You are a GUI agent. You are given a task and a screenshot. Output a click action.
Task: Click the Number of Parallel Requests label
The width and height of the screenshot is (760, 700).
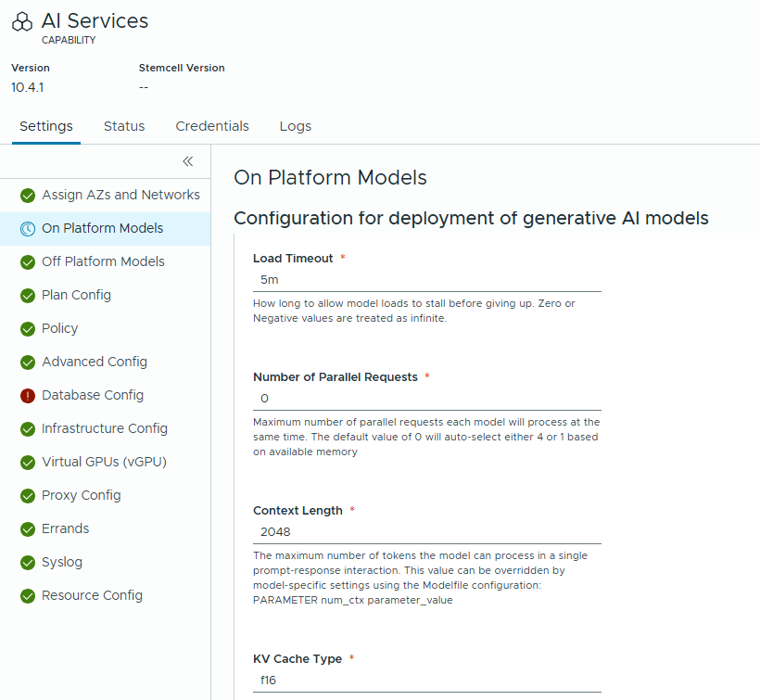pos(336,377)
